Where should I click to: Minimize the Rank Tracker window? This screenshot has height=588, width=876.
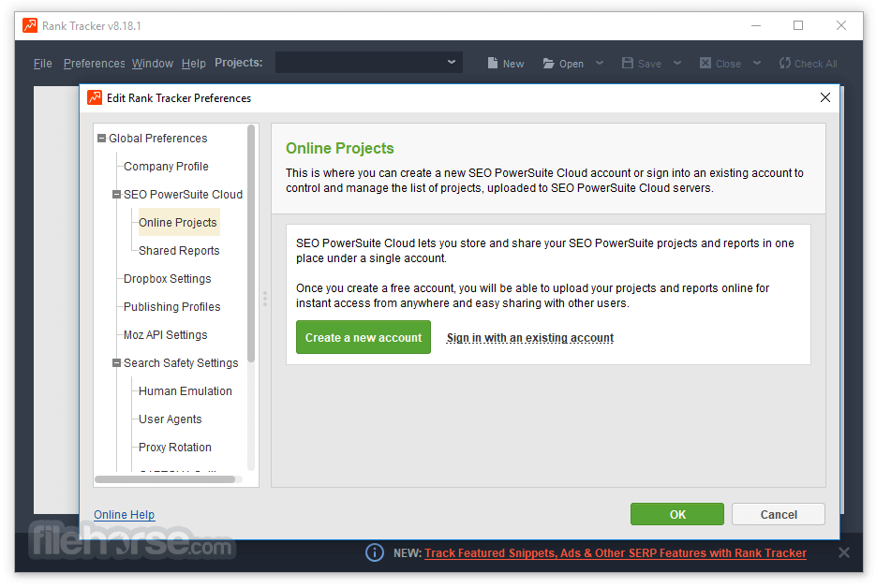(x=756, y=25)
